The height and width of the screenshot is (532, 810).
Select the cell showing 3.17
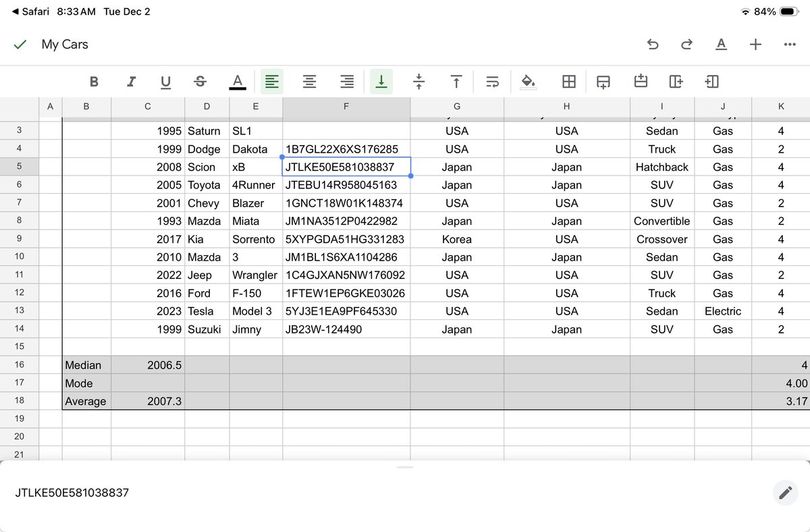tap(781, 401)
